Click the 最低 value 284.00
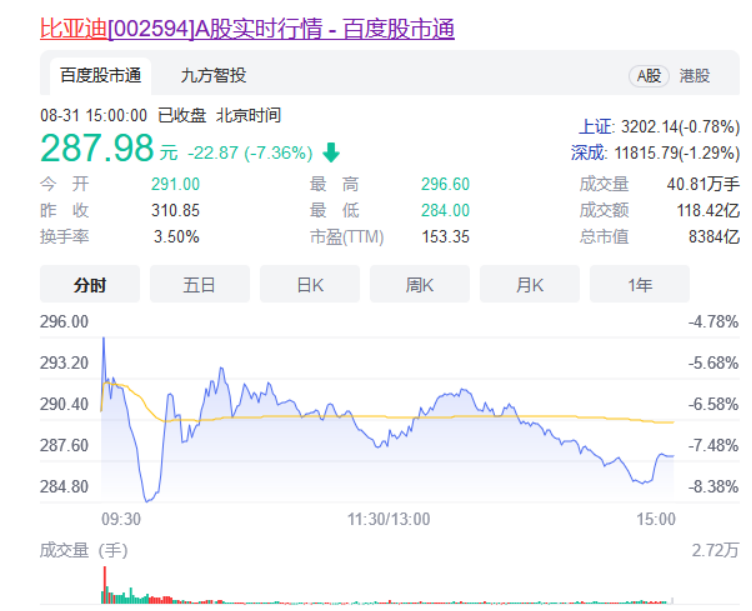Screen dimensions: 752x611 click(x=446, y=211)
